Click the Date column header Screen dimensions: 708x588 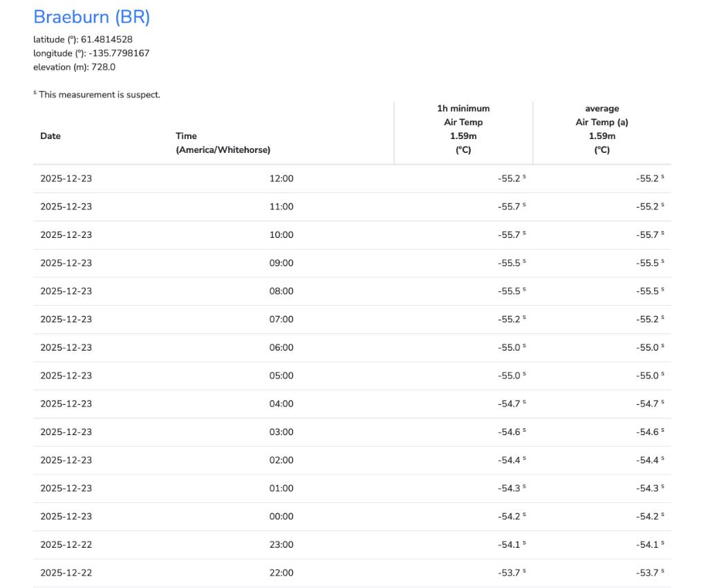tap(50, 136)
